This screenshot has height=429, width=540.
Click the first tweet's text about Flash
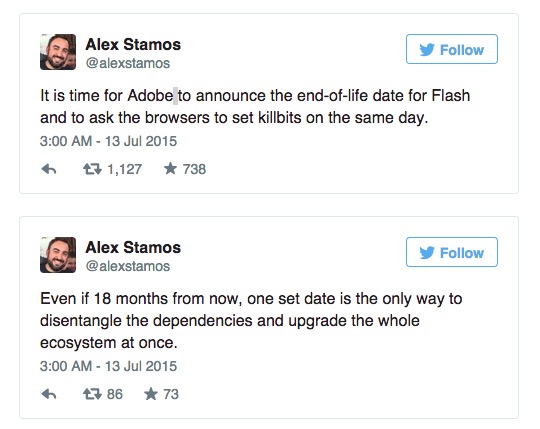click(x=255, y=107)
